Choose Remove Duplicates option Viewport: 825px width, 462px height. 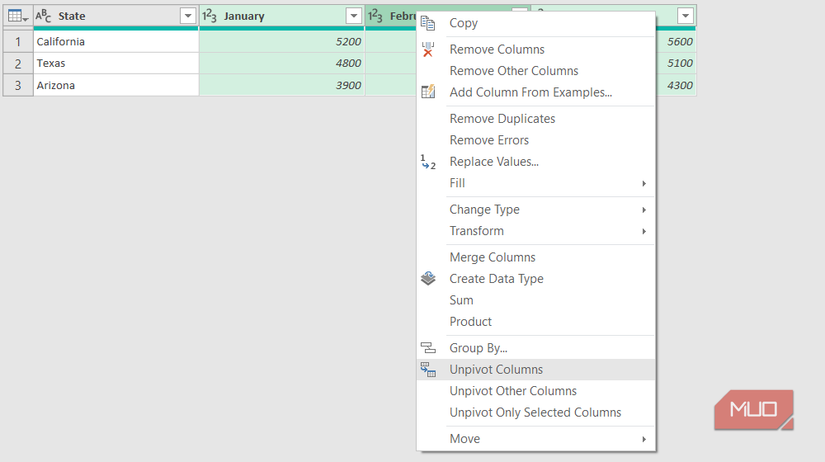click(502, 119)
